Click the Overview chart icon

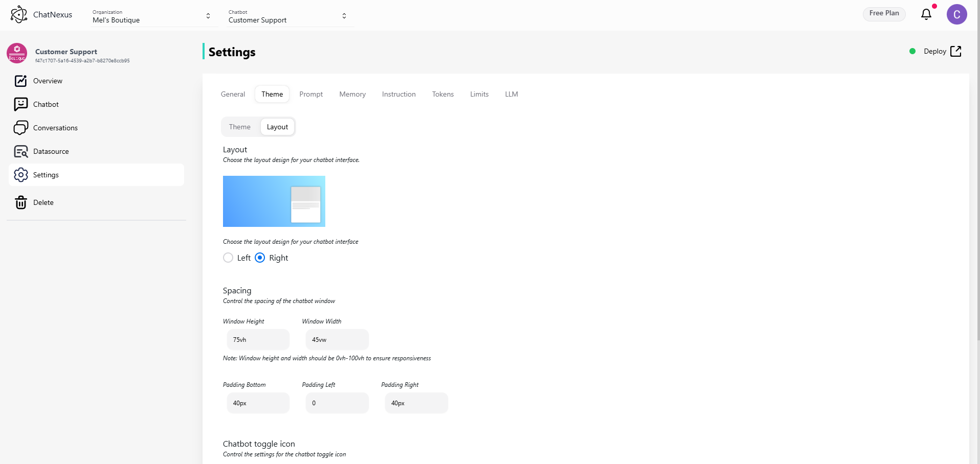click(x=20, y=81)
